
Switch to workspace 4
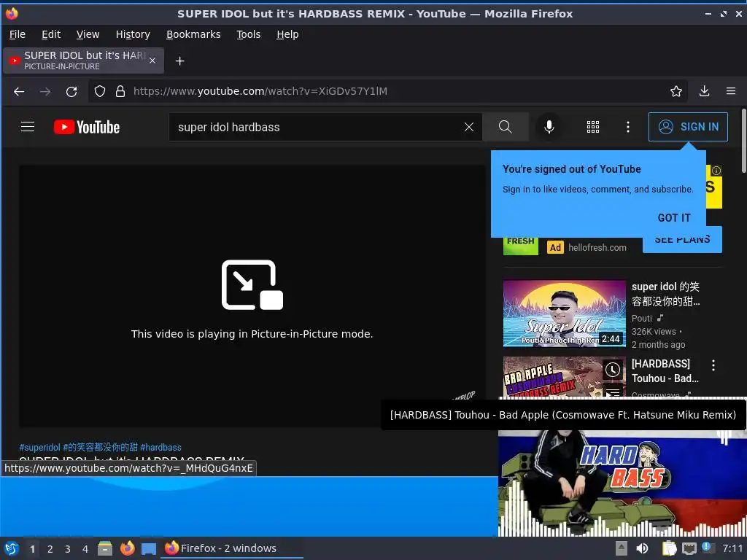(x=85, y=549)
